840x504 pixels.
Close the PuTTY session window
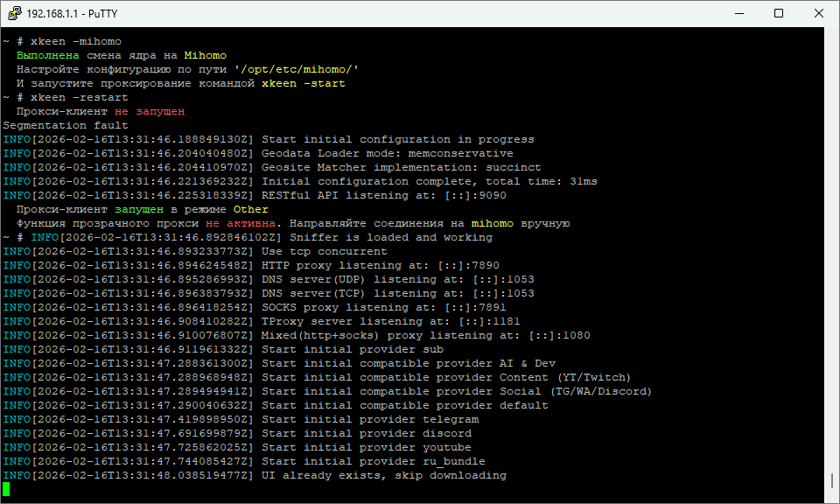pyautogui.click(x=819, y=13)
